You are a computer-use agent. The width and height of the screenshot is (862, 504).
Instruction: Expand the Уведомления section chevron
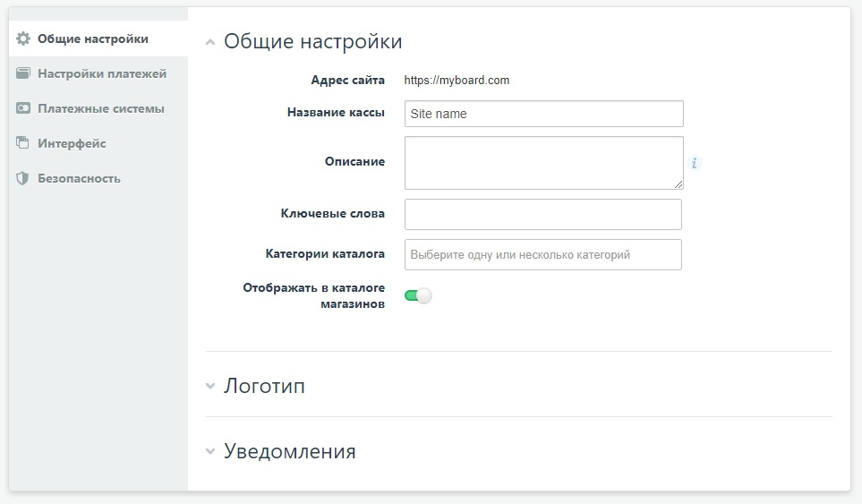(x=210, y=452)
